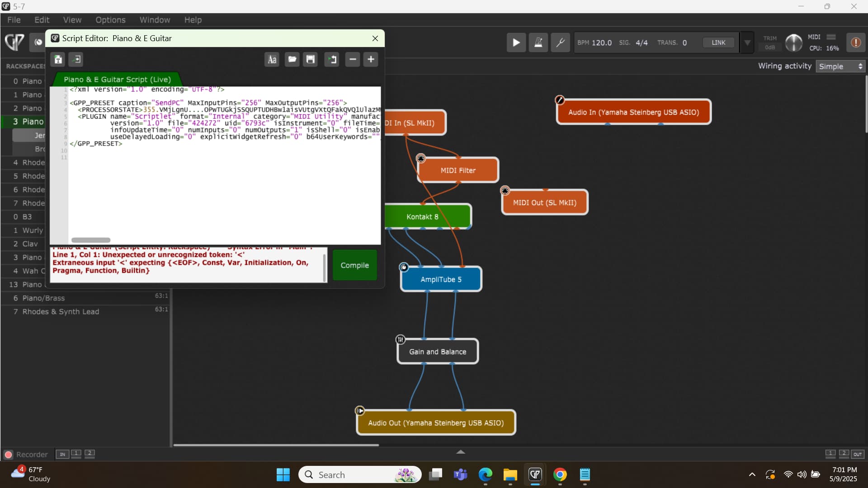The width and height of the screenshot is (868, 488).
Task: Open File Explorer from taskbar
Action: pyautogui.click(x=510, y=474)
